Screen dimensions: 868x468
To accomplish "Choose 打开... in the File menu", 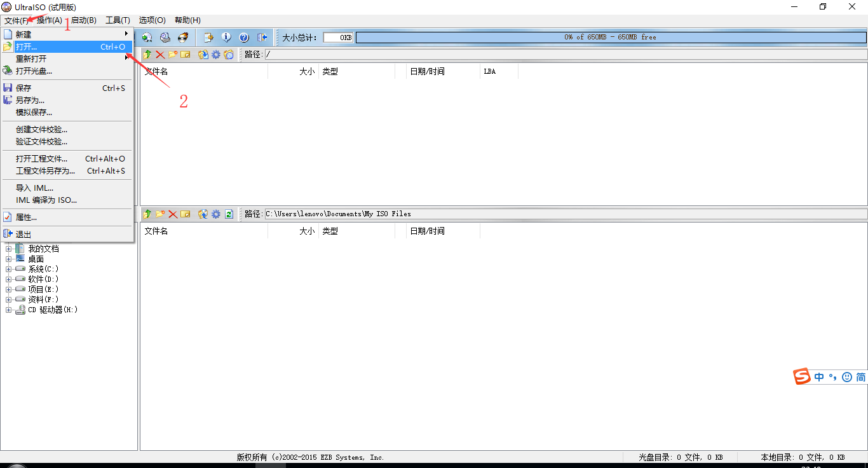I will (x=67, y=46).
